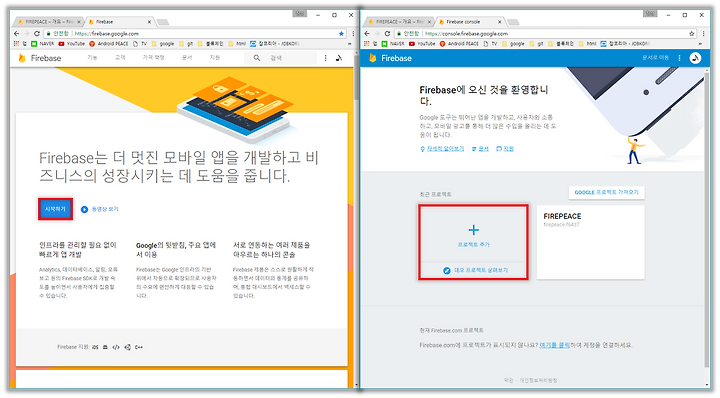The image size is (720, 398).
Task: Open the 지원 menu in Firebase site header
Action: pos(214,57)
